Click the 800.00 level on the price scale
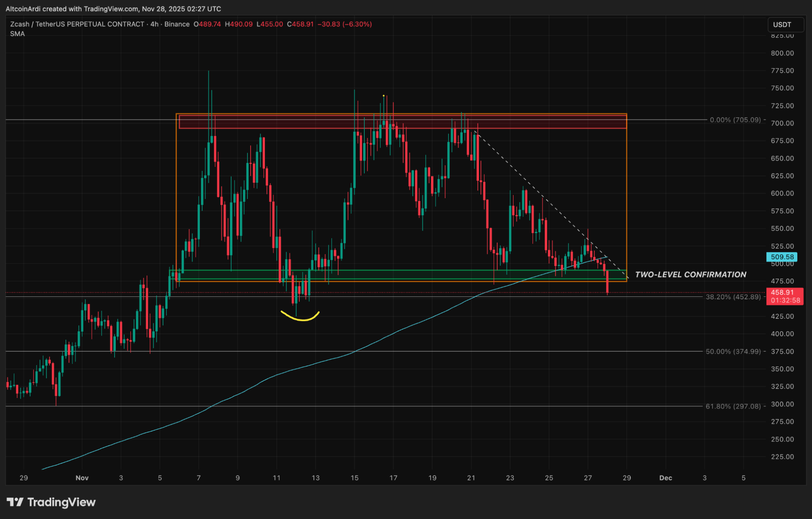 tap(782, 53)
